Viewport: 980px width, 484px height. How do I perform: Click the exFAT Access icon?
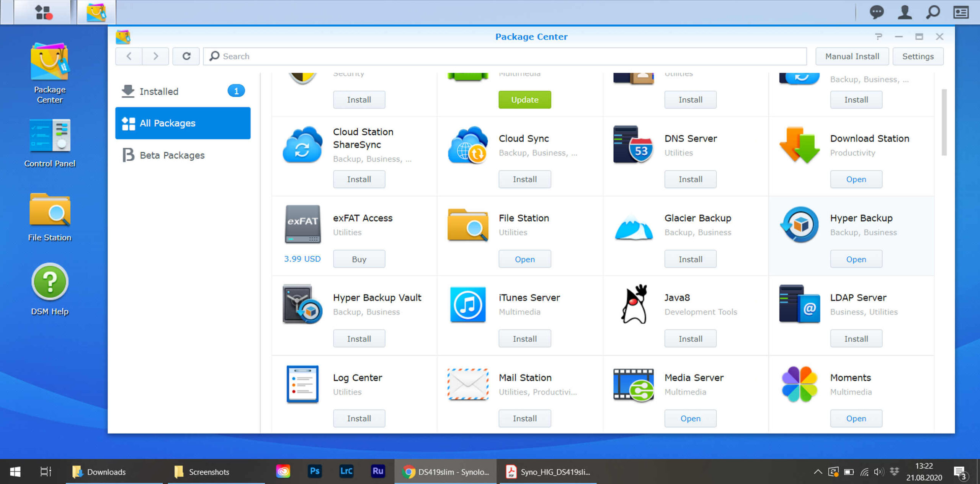(302, 224)
